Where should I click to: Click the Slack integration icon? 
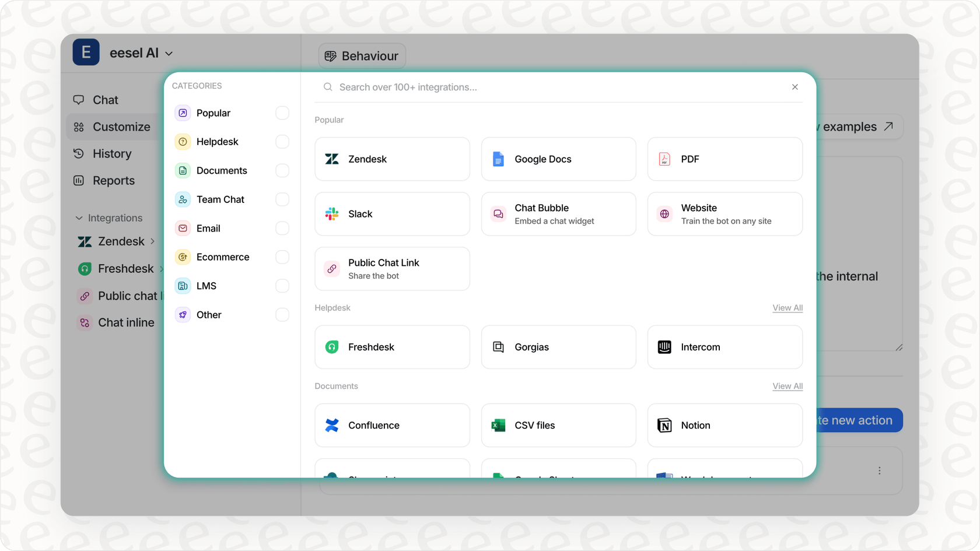click(x=331, y=213)
